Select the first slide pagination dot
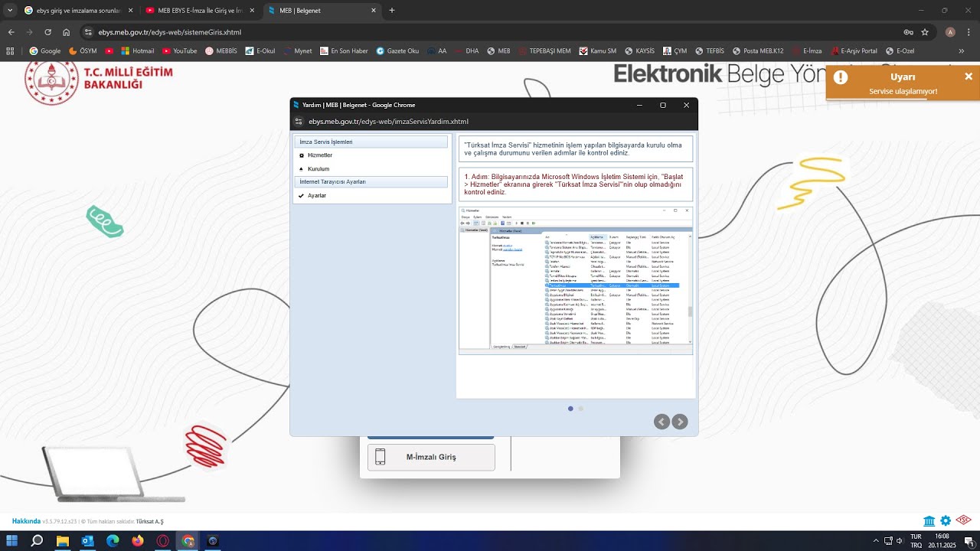980x551 pixels. 570,409
